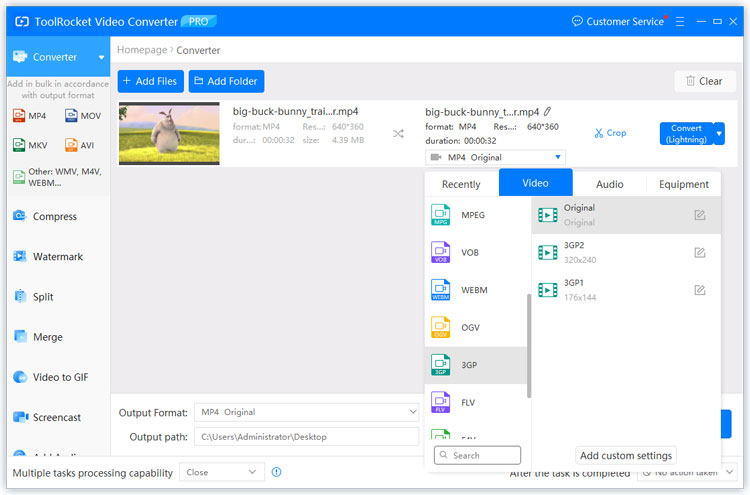Click the Output path field
The height and width of the screenshot is (495, 750).
307,437
